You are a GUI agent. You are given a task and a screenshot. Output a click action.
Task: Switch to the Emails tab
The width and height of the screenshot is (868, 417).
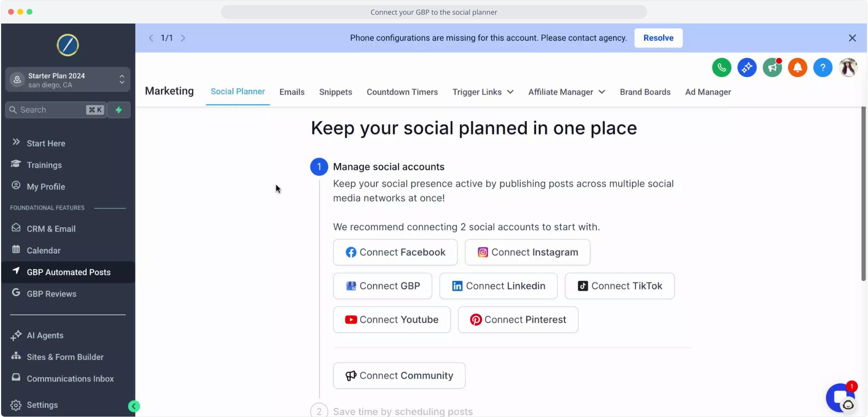pos(292,92)
